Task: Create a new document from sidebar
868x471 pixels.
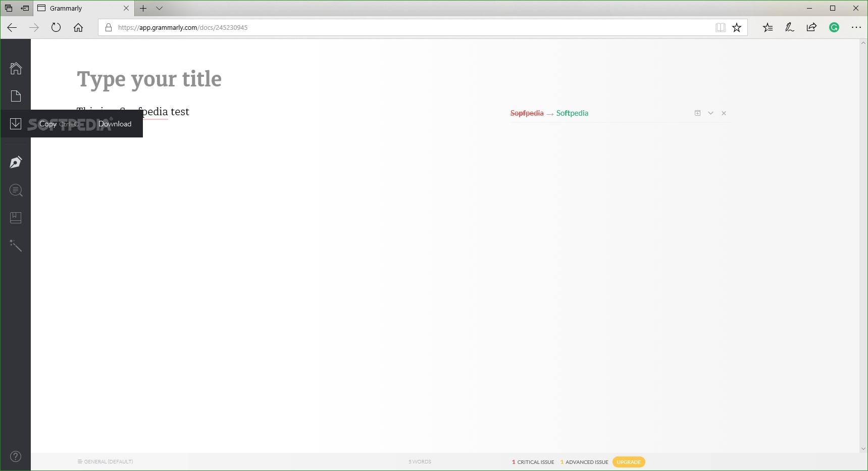Action: (16, 96)
